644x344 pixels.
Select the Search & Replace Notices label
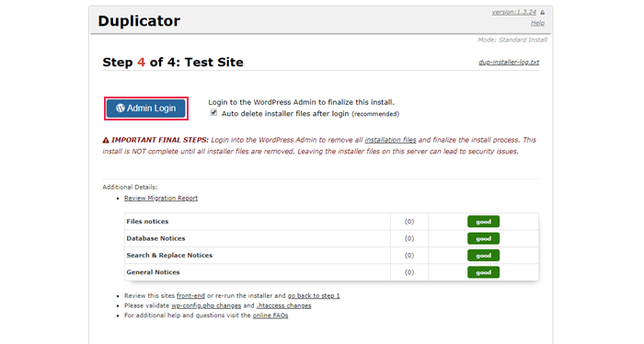[x=169, y=255]
